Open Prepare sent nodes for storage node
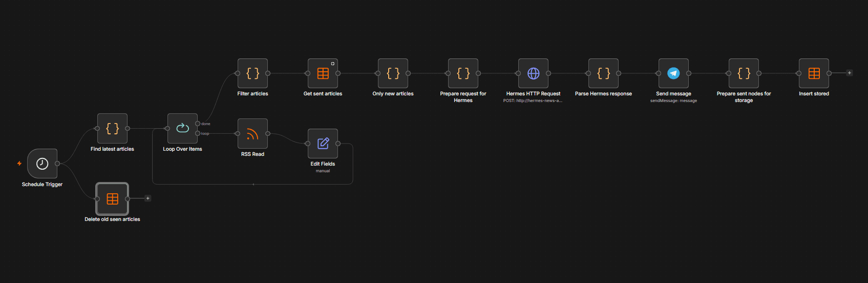 [x=744, y=73]
